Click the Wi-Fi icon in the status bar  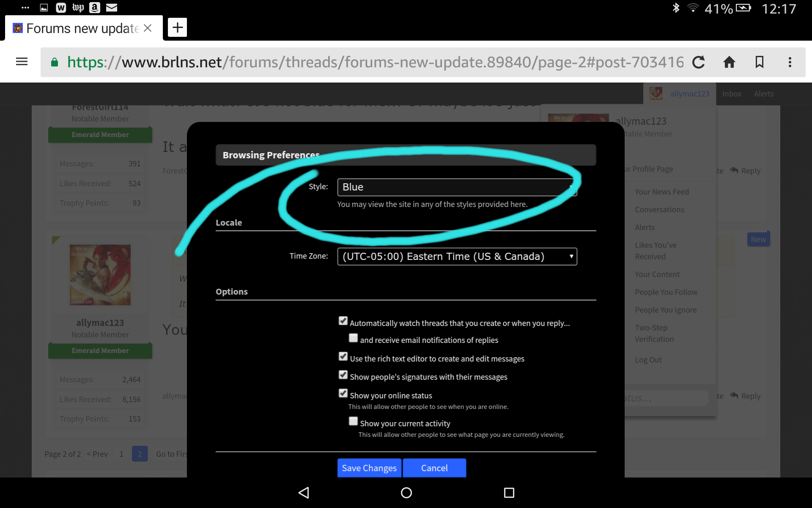tap(693, 8)
